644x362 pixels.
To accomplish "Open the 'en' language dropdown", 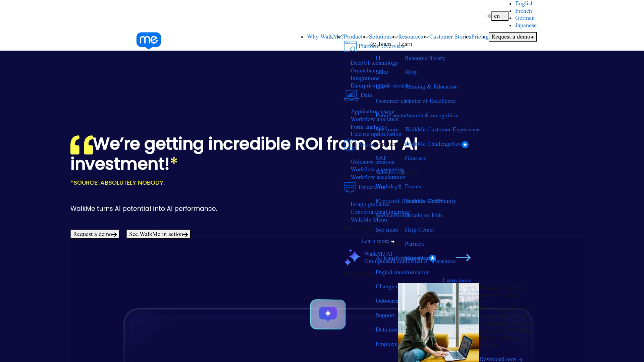I will pyautogui.click(x=500, y=16).
